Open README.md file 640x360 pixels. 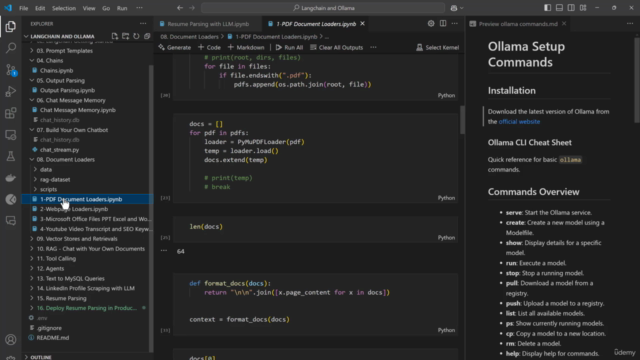53,338
